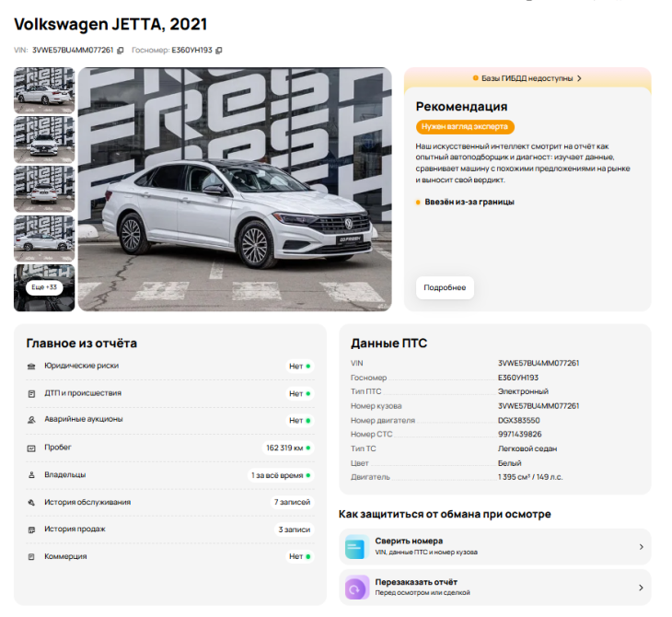Click the История обслуживания wrench icon
Image resolution: width=672 pixels, height=617 pixels.
pos(31,503)
